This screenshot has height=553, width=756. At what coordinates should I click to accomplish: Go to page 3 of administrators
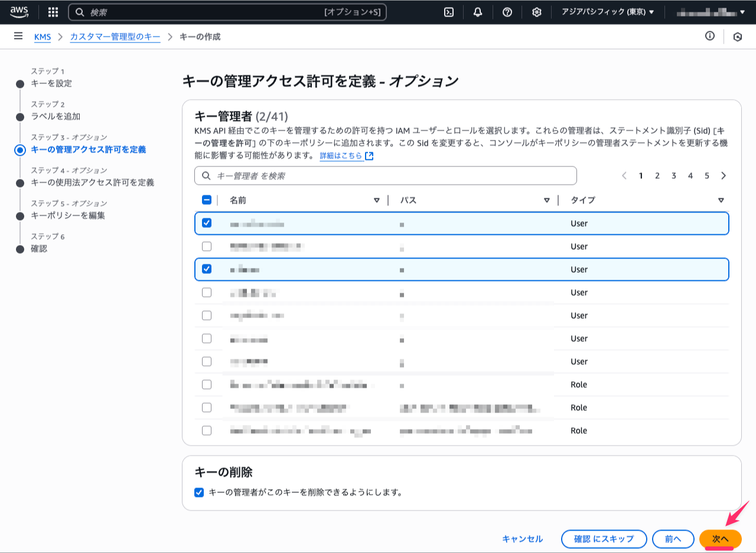674,176
